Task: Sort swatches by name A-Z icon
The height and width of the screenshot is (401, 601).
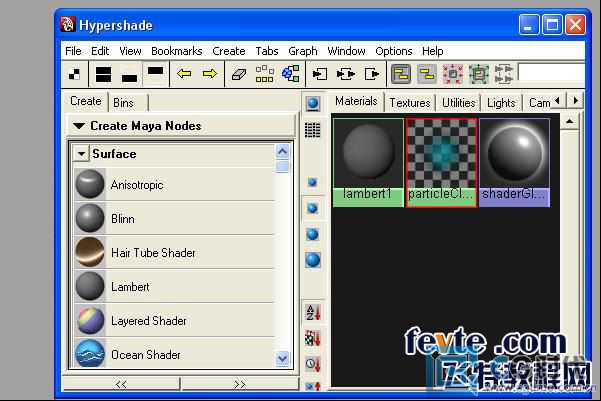Action: 313,312
